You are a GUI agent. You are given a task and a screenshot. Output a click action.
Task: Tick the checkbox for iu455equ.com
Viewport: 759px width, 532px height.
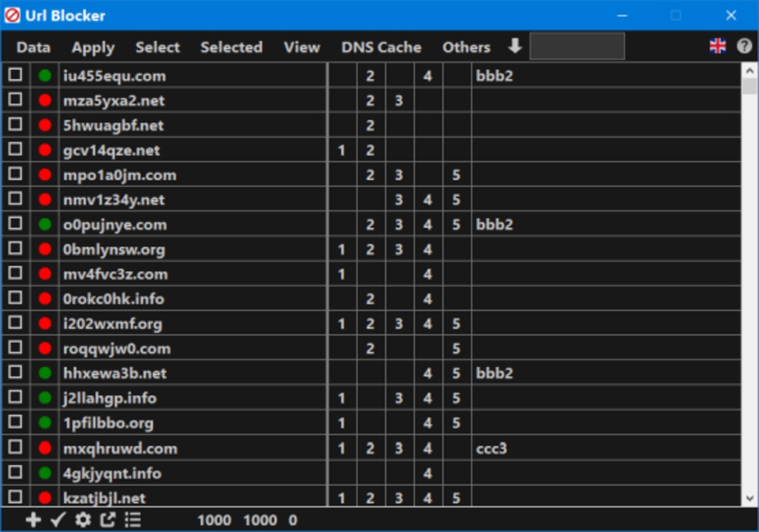(x=15, y=74)
